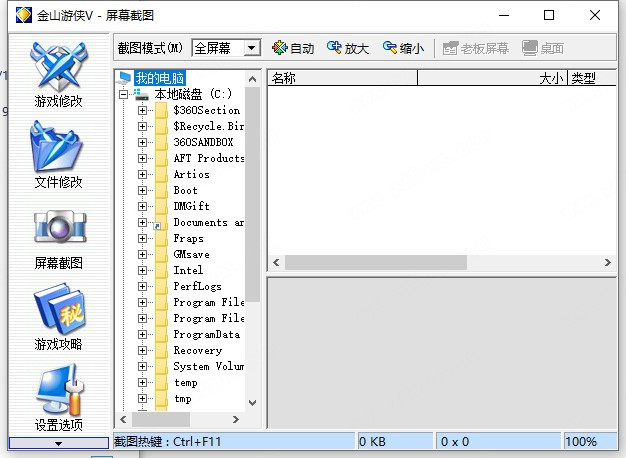The width and height of the screenshot is (626, 458).
Task: Expand the AFT Products folder
Action: (x=142, y=158)
